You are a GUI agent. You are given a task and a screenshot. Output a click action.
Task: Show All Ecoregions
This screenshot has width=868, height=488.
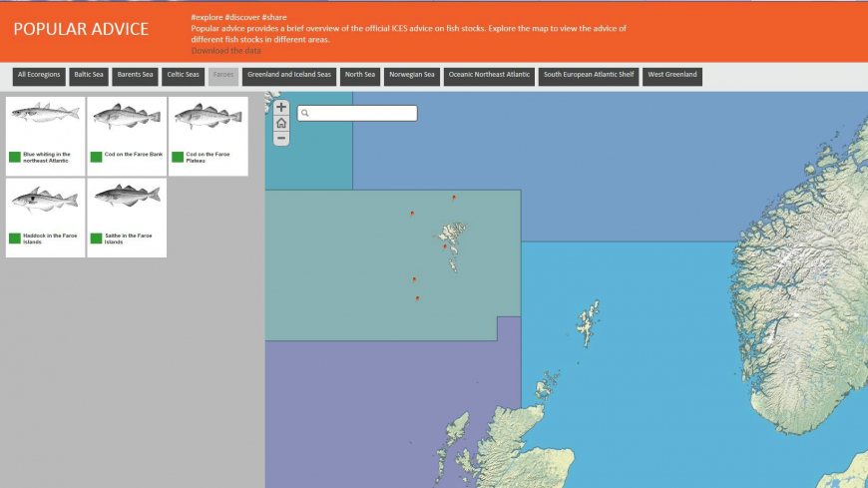point(39,77)
